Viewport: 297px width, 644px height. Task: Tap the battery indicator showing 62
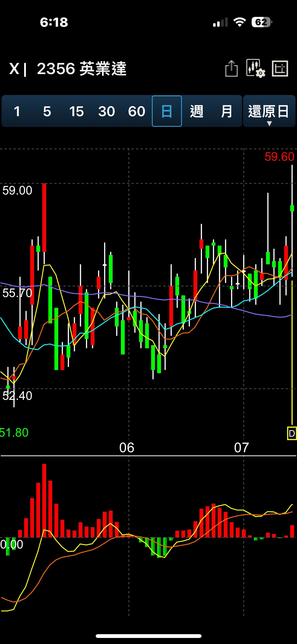(x=261, y=22)
